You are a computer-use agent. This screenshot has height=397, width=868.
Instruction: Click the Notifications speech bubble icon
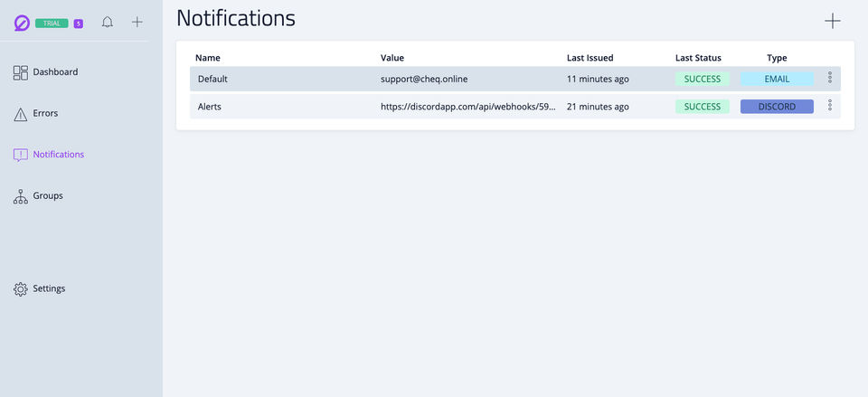click(20, 155)
